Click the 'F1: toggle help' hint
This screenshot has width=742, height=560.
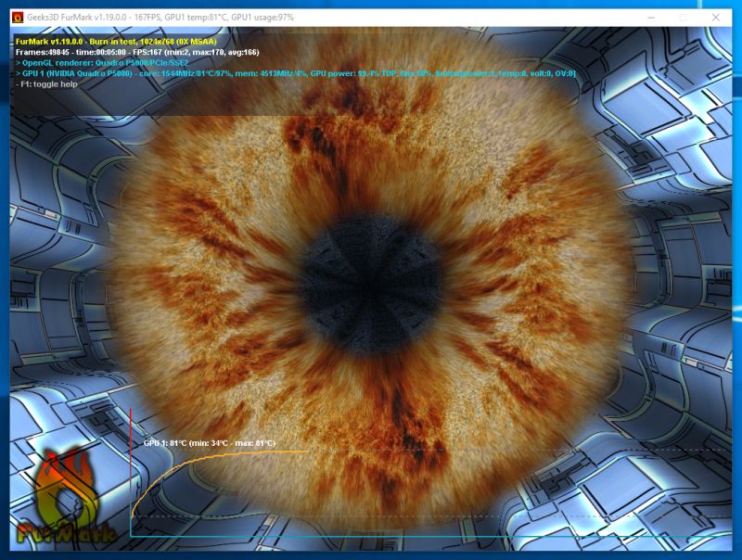46,84
